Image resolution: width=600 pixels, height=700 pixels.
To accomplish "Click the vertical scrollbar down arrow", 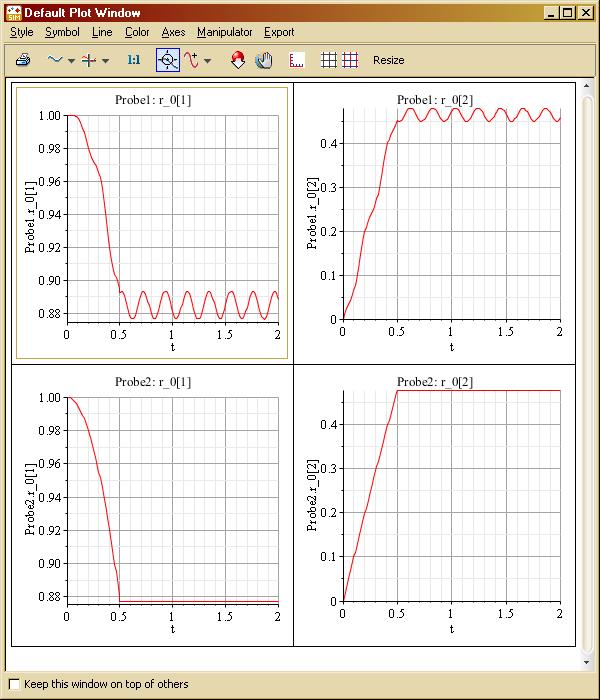I will point(587,661).
